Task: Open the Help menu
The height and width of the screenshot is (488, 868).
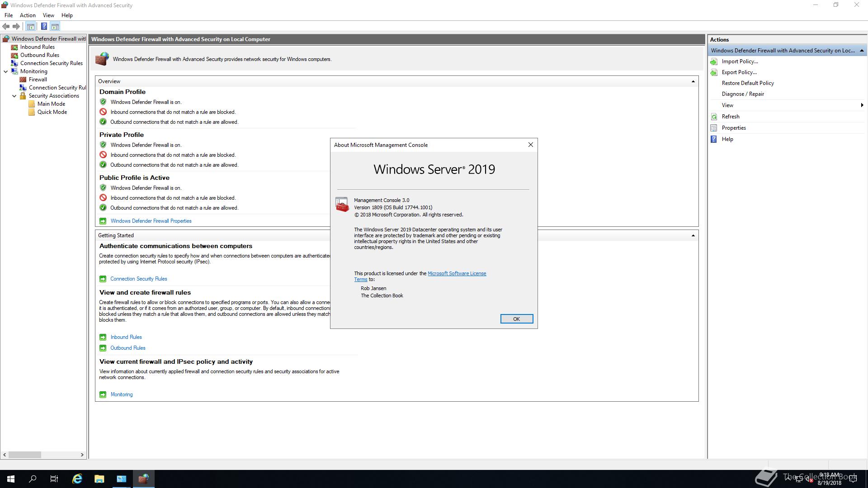Action: [67, 15]
